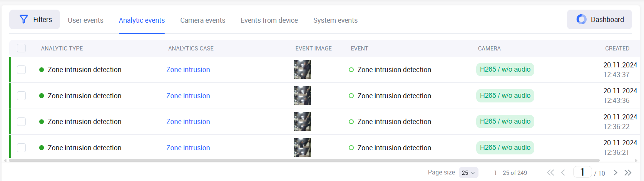Go to the next page of results
Image resolution: width=644 pixels, height=181 pixels.
point(616,173)
